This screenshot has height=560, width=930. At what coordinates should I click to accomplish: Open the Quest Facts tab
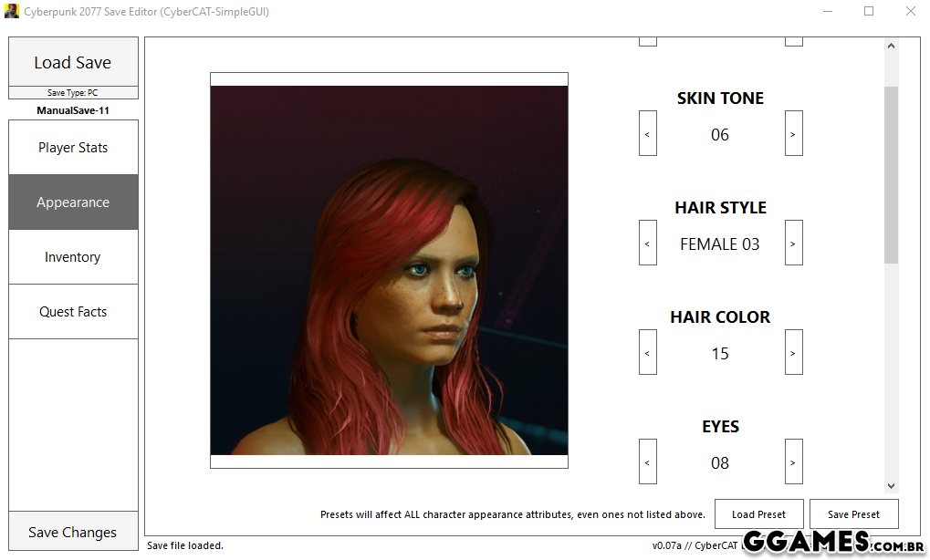(73, 312)
